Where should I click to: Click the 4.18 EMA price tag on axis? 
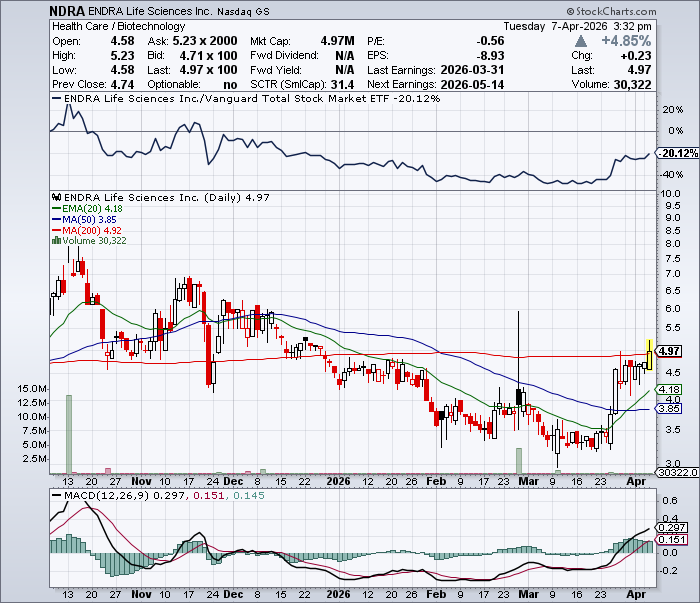pyautogui.click(x=668, y=390)
